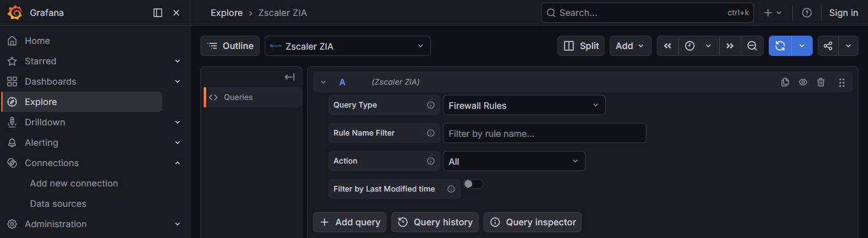The height and width of the screenshot is (238, 868).
Task: Open Alerting in the sidebar
Action: (x=41, y=143)
